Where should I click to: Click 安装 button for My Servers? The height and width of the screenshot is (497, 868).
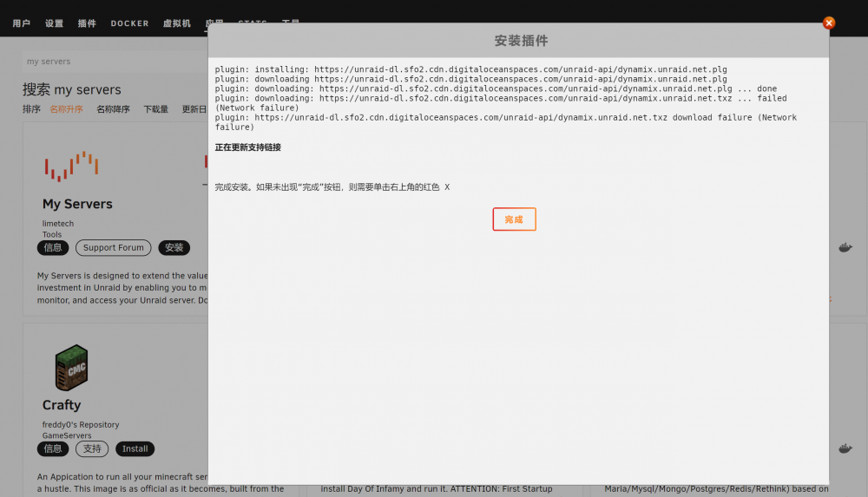point(174,247)
